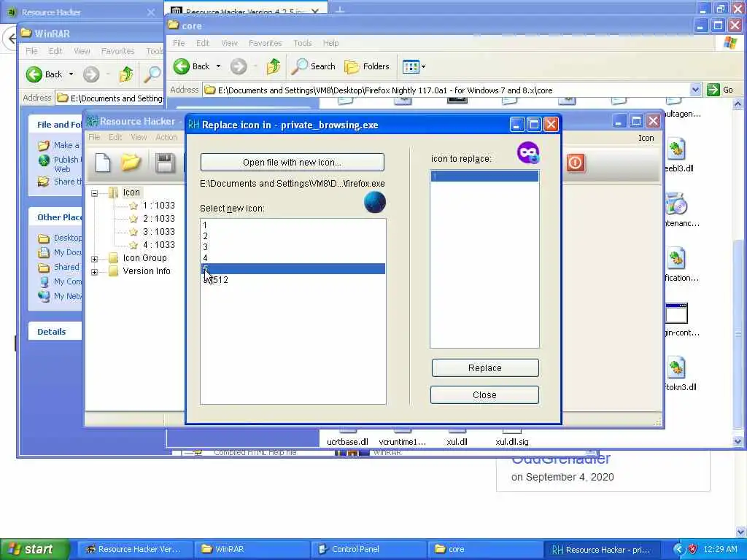
Task: Open Favorites menu in WinRAR window
Action: (x=117, y=51)
